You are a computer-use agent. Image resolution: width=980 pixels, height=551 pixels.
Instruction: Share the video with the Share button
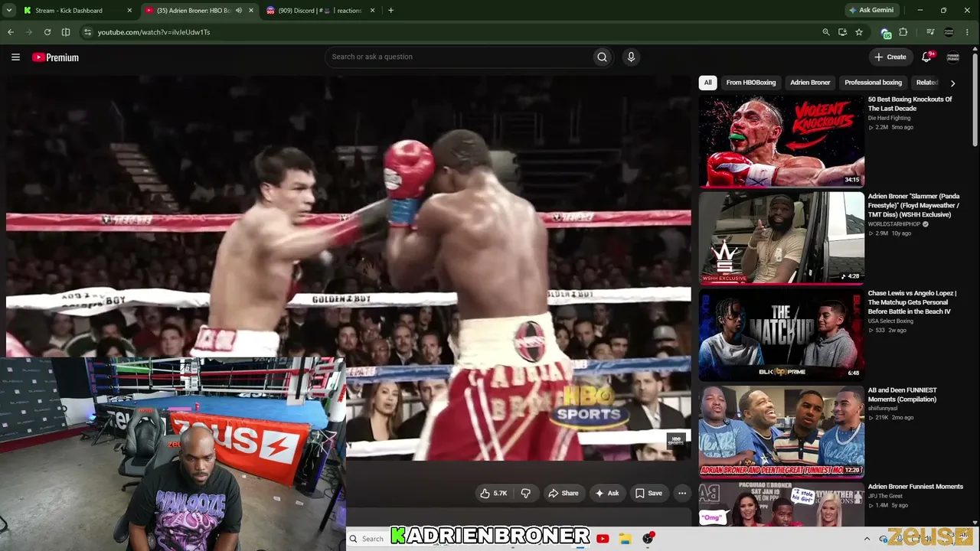[x=563, y=494]
